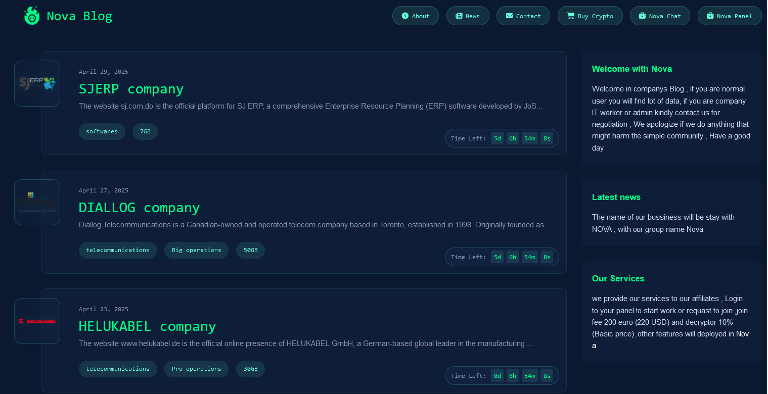
Task: Click the size tag beside 'softwares'
Action: 145,131
